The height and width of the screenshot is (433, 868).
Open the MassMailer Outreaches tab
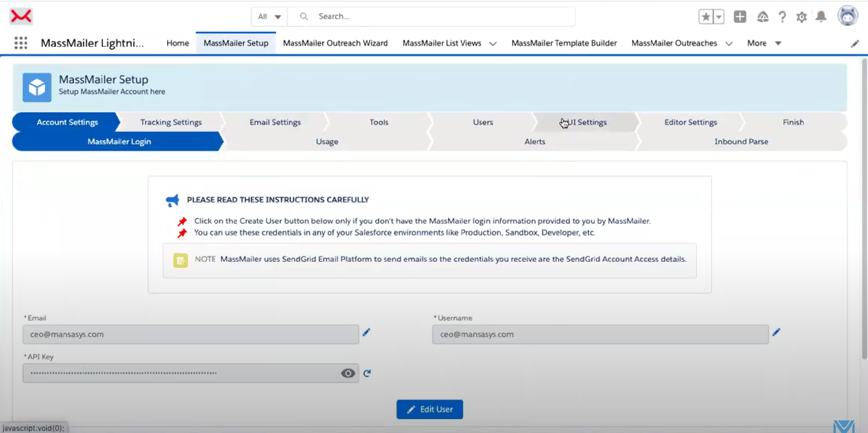click(674, 43)
